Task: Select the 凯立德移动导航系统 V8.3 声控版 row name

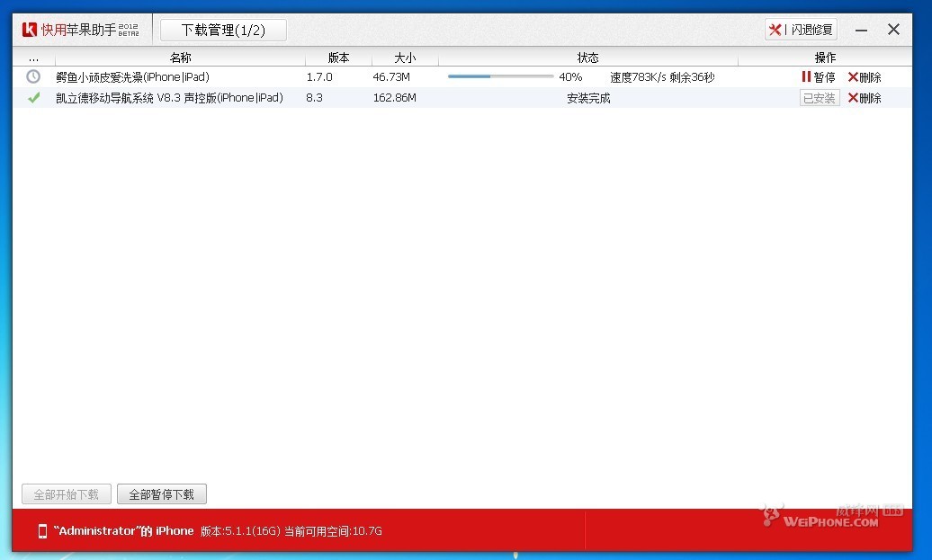Action: pos(169,98)
